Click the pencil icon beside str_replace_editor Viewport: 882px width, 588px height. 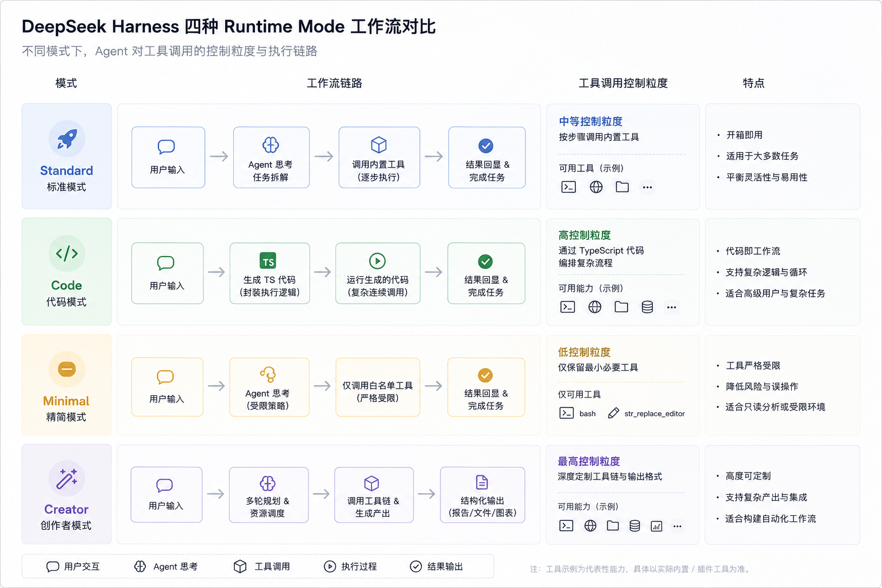coord(613,413)
